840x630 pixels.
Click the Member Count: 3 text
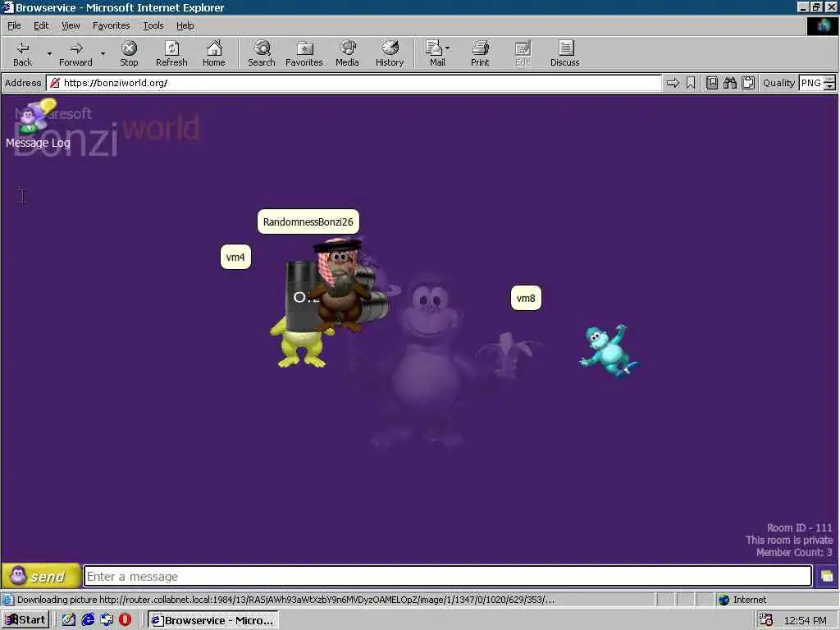click(x=794, y=552)
